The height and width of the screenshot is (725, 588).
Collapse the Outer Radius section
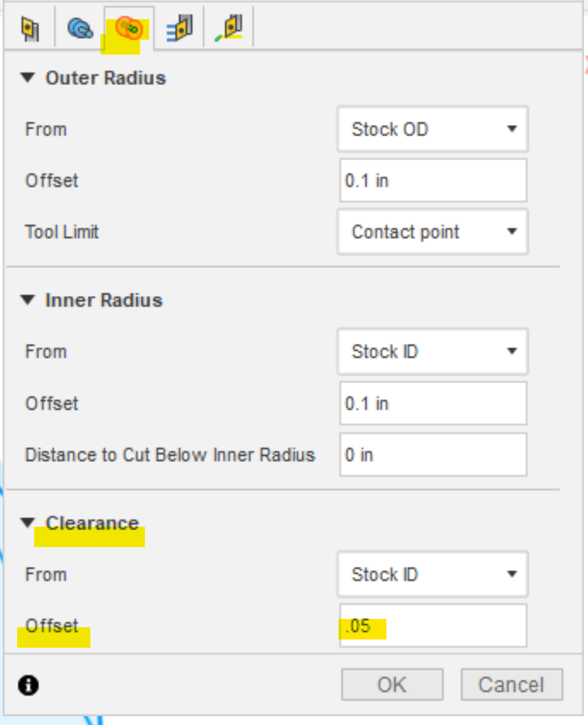pos(27,78)
